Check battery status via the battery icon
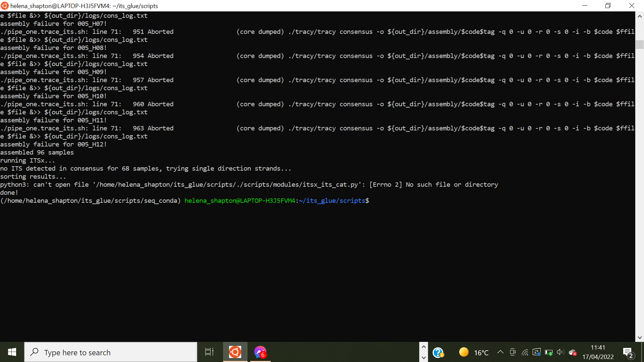The height and width of the screenshot is (362, 644). (x=549, y=352)
